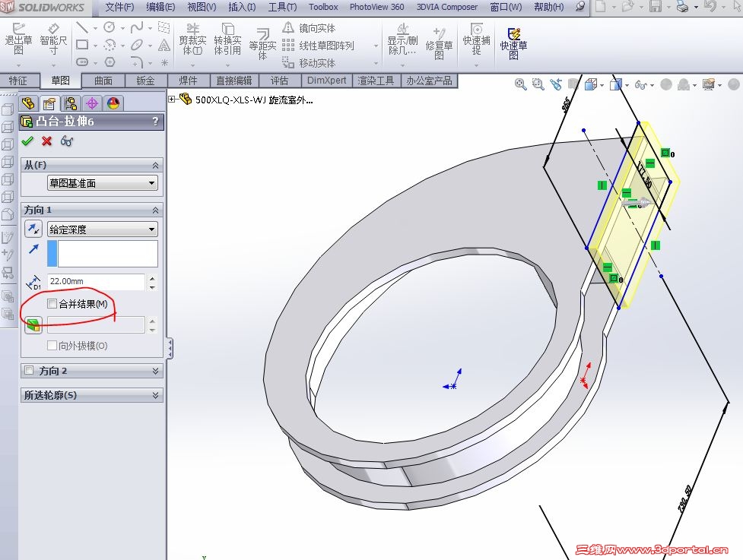
Task: Click the depth 22.00mm input field
Action: (x=97, y=281)
